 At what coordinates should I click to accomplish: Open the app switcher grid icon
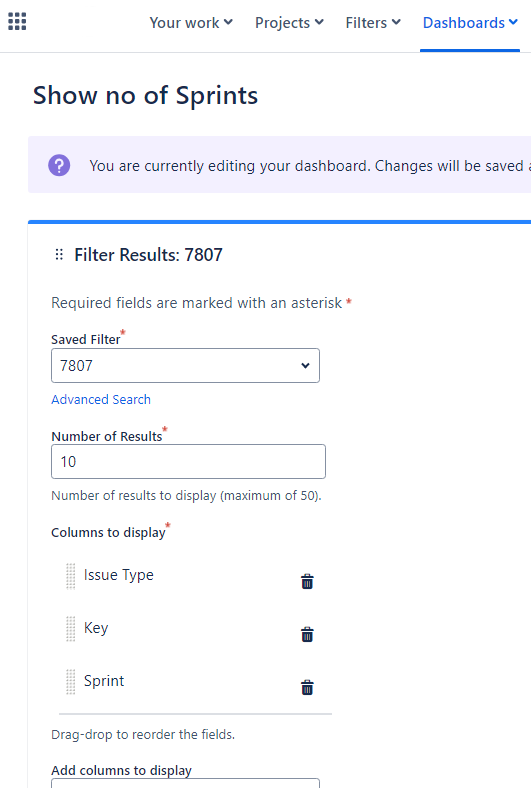tap(17, 22)
